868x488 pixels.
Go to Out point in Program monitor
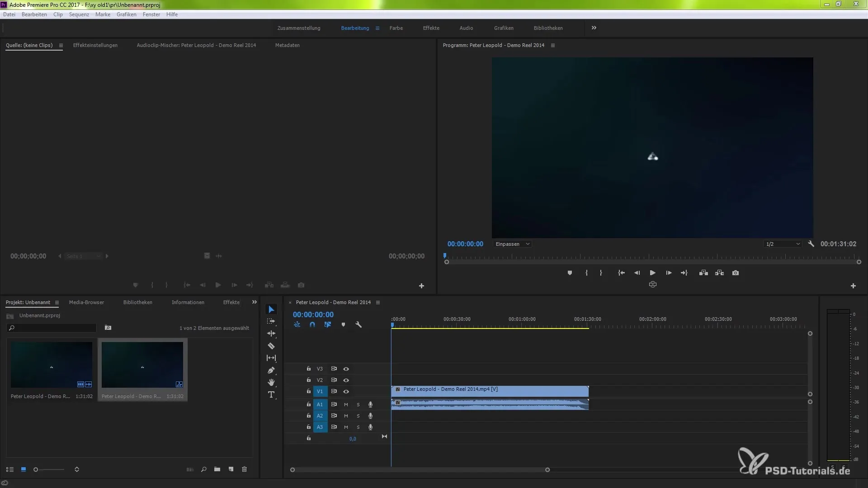(x=684, y=273)
